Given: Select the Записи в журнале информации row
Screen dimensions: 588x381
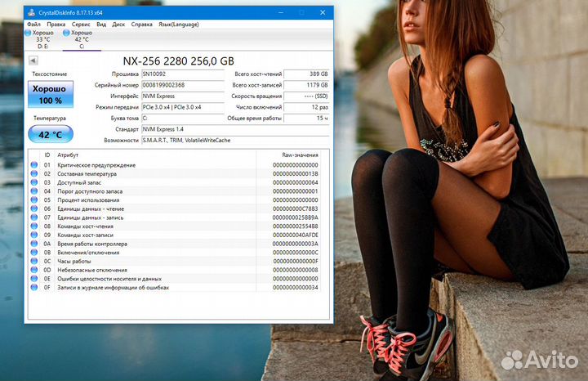Looking at the screenshot, I should click(175, 287).
